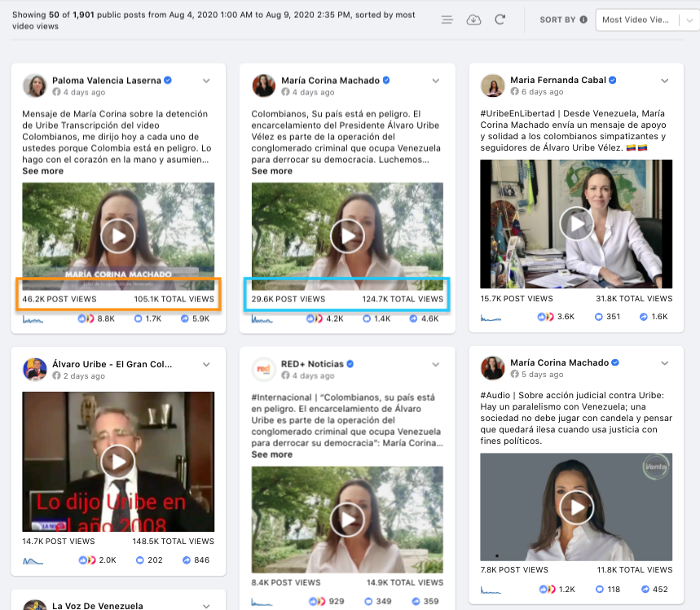Image resolution: width=700 pixels, height=610 pixels.
Task: Play Maria Fernanda Cabal's video
Action: tap(576, 224)
